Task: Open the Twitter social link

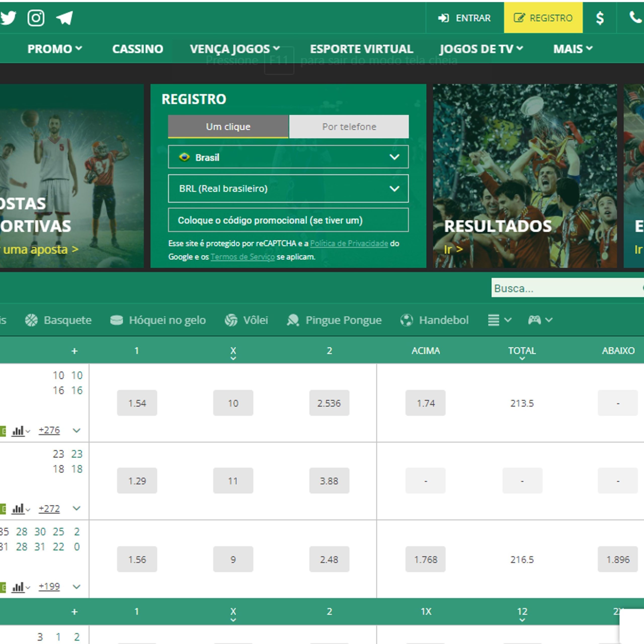Action: tap(8, 18)
